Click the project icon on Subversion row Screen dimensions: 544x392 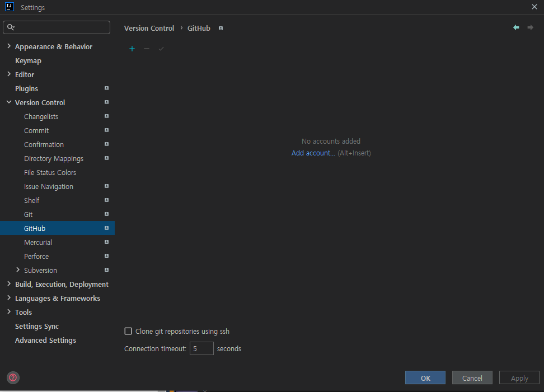(106, 270)
